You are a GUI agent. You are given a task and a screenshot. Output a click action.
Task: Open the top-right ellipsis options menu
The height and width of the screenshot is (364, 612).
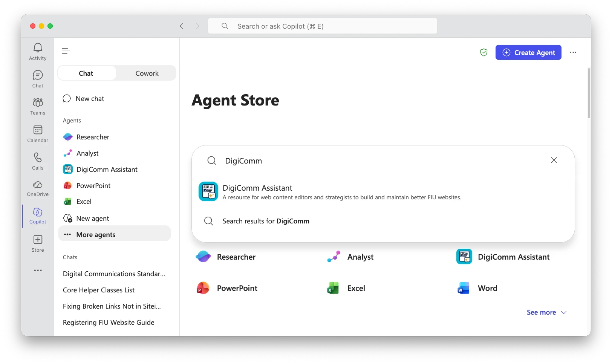point(573,52)
